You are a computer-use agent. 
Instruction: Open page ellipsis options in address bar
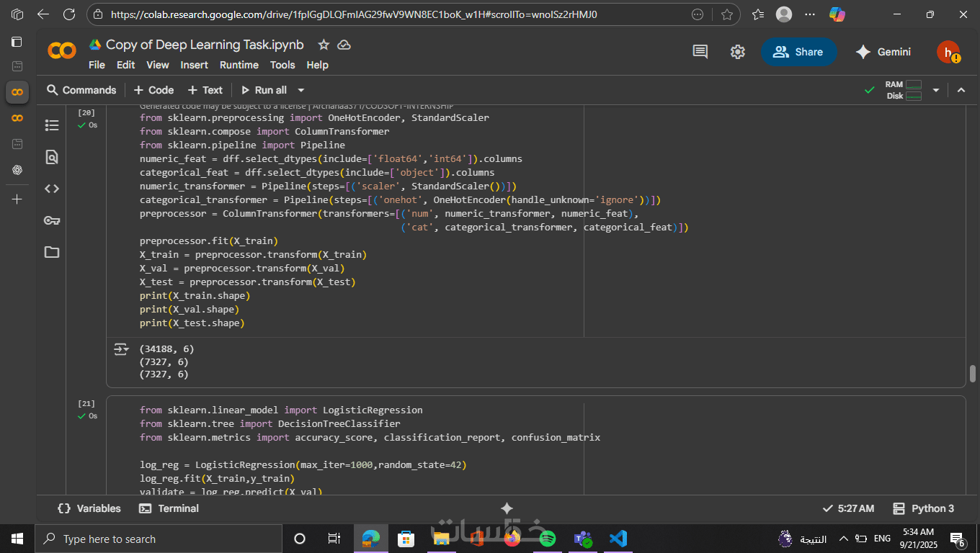698,14
